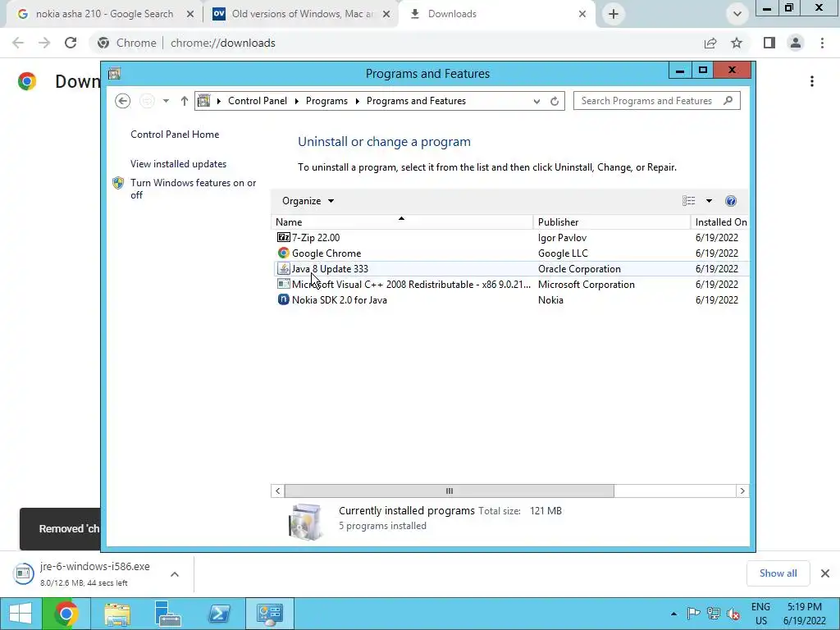Open Chrome main menu three dots
Screen dimensions: 840x630
click(822, 43)
